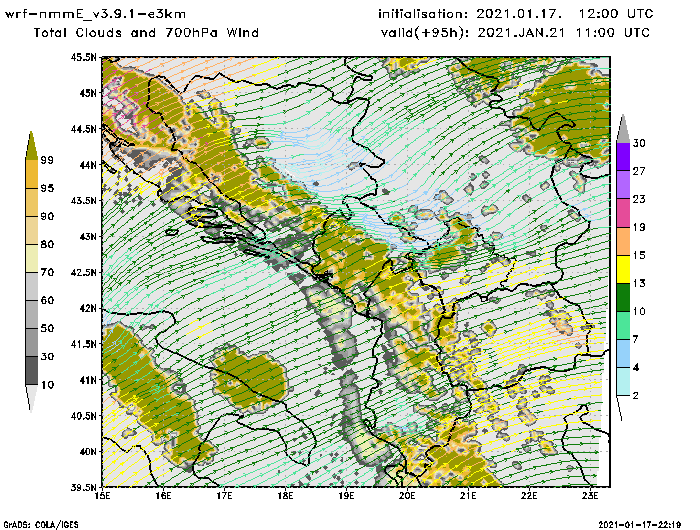Click the model title 'wrf-nmmE_v3.9.1-e3km'
700x530 pixels.
tap(95, 14)
